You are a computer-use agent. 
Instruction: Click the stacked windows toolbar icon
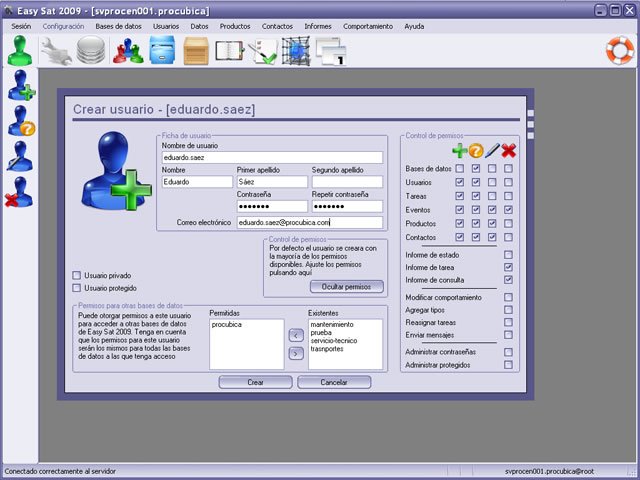(331, 51)
